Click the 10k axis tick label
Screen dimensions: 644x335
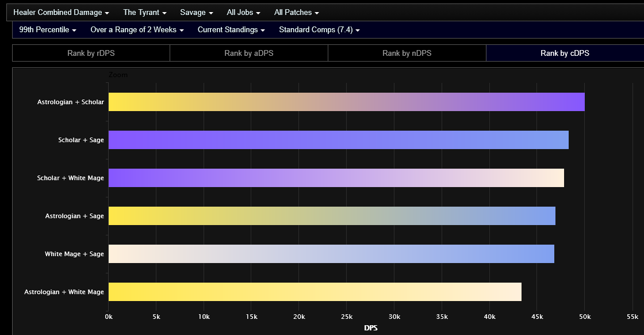pyautogui.click(x=204, y=317)
